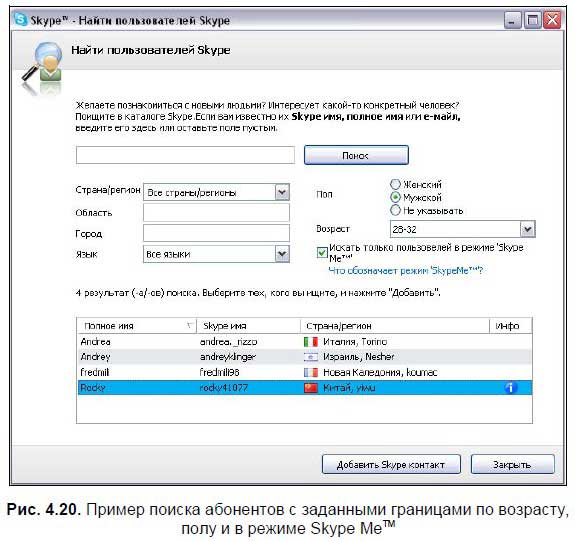Minimize the Skype search window
Screen dimensions: 575x541
[512, 20]
